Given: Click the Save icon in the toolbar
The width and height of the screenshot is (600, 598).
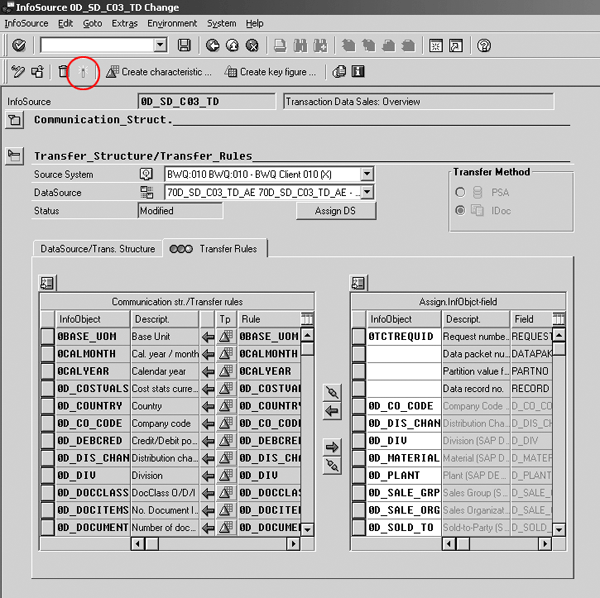Looking at the screenshot, I should click(x=184, y=46).
